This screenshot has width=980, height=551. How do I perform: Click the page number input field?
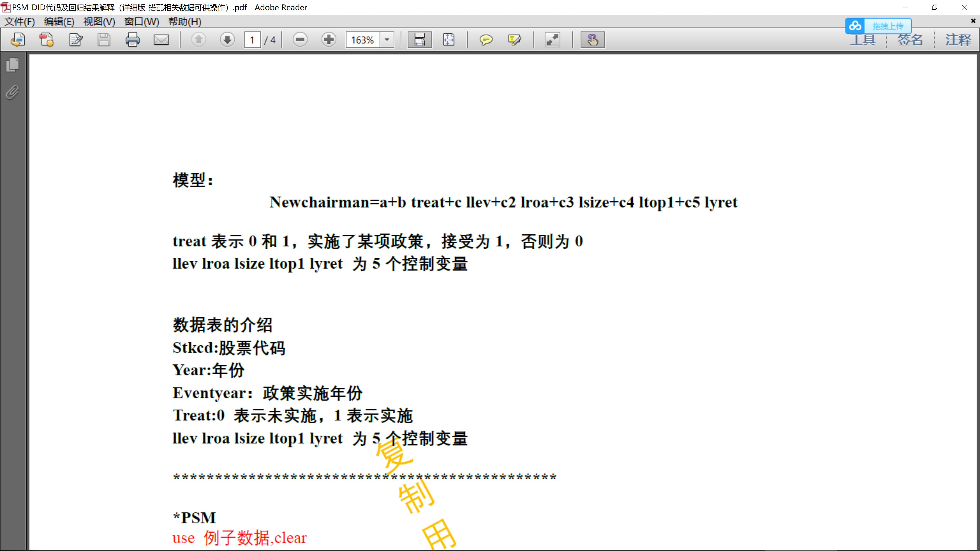[252, 40]
